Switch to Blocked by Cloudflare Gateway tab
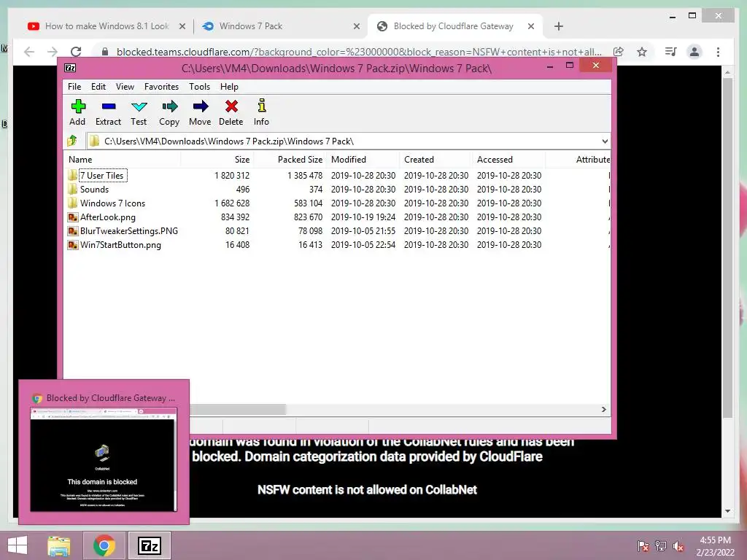 pyautogui.click(x=455, y=26)
